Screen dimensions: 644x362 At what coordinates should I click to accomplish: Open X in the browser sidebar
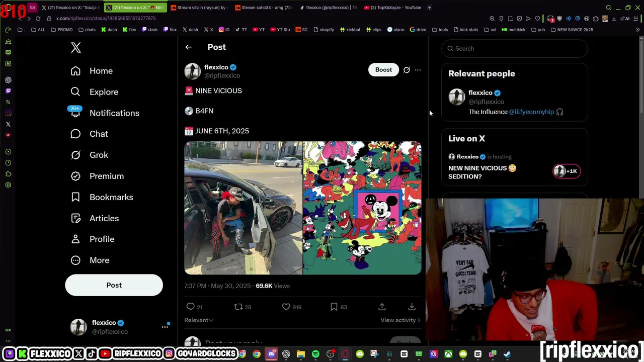click(8, 124)
